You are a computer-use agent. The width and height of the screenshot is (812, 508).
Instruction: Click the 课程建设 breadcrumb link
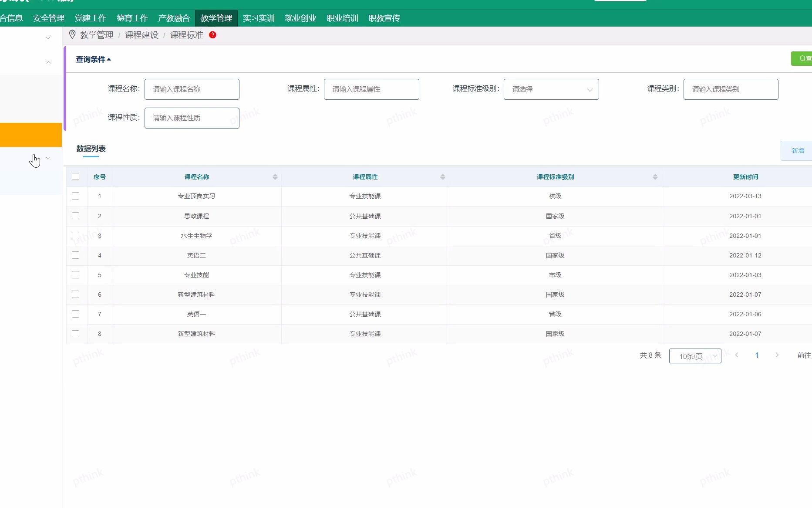tap(141, 35)
